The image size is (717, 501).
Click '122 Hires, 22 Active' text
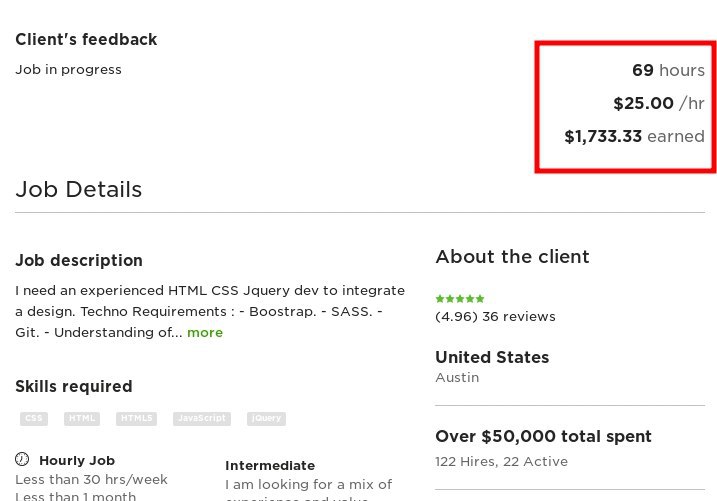coord(501,461)
